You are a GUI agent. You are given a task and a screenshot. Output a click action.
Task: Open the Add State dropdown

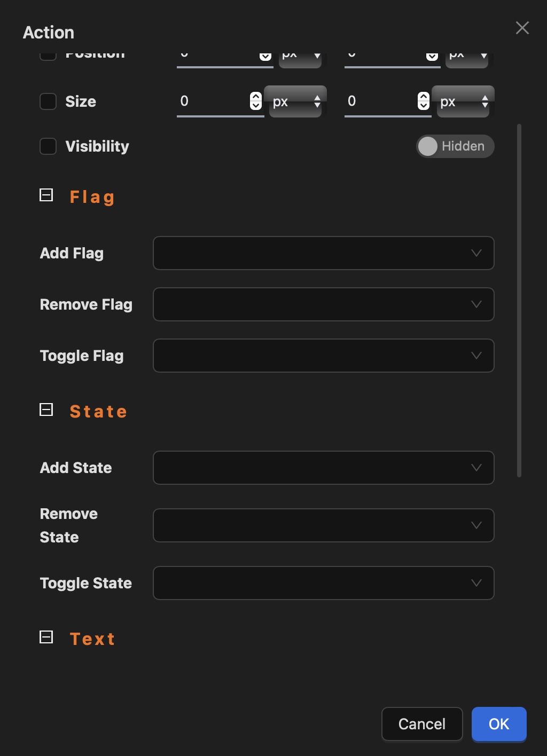323,468
